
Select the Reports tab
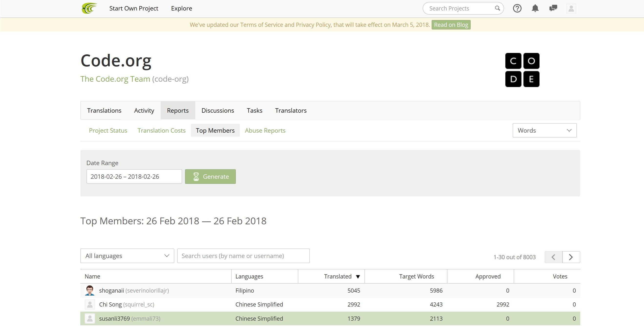tap(178, 110)
